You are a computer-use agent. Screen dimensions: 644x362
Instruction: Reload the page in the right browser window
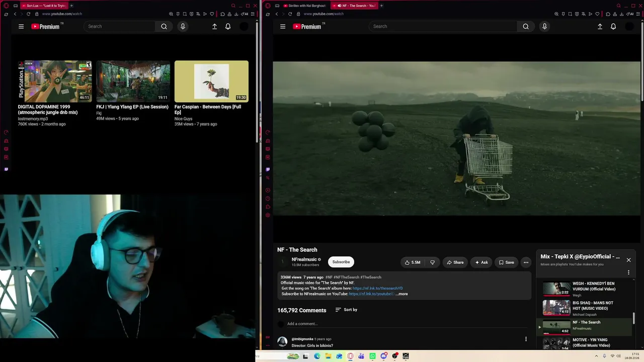[x=290, y=14]
